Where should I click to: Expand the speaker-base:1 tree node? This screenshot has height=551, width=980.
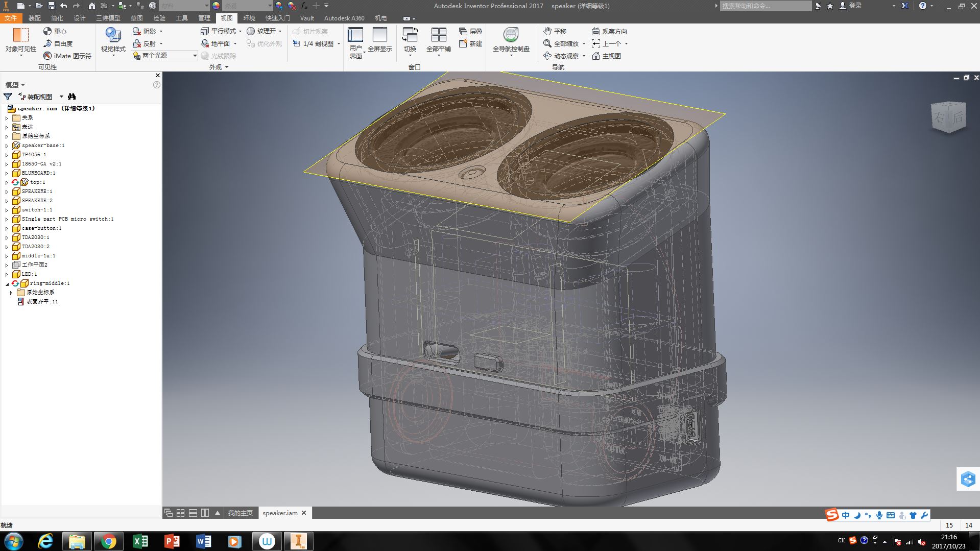7,146
